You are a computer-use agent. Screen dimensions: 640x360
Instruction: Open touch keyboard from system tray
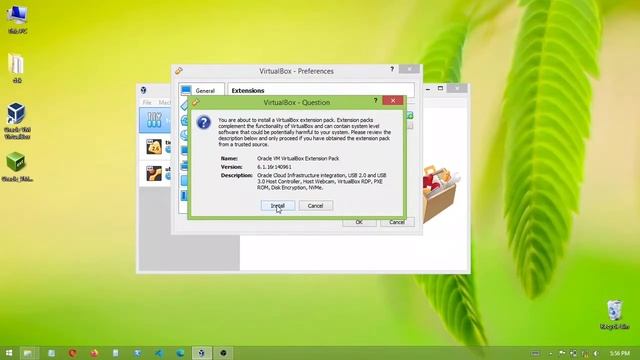tap(536, 353)
